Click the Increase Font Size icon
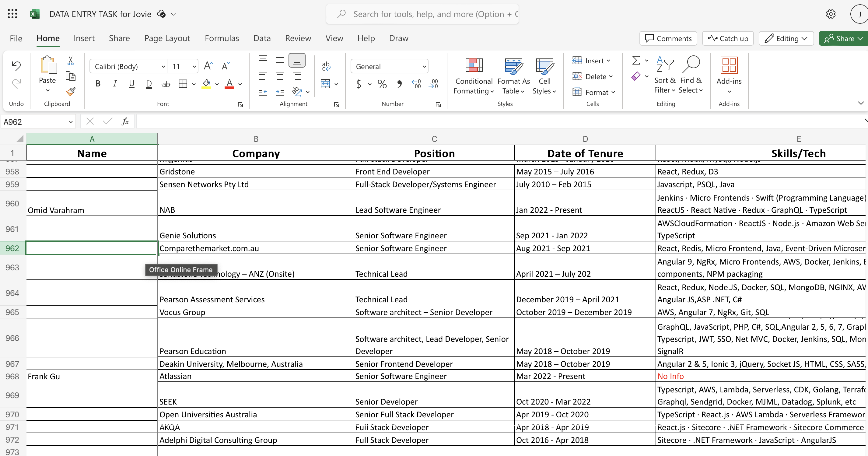The height and width of the screenshot is (456, 868). pyautogui.click(x=208, y=66)
